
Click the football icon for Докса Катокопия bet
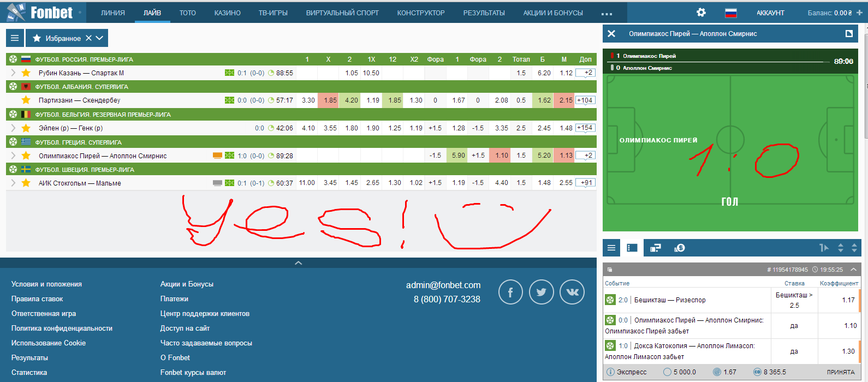pyautogui.click(x=610, y=345)
